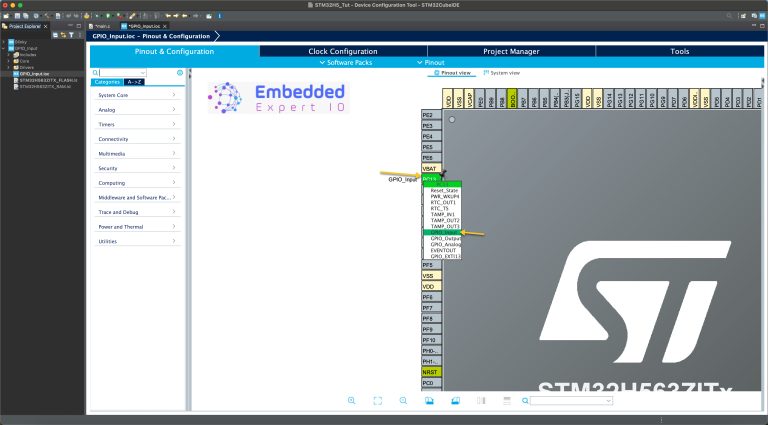Image resolution: width=768 pixels, height=425 pixels.
Task: Click the PE2 pin on the chip
Action: pyautogui.click(x=428, y=115)
